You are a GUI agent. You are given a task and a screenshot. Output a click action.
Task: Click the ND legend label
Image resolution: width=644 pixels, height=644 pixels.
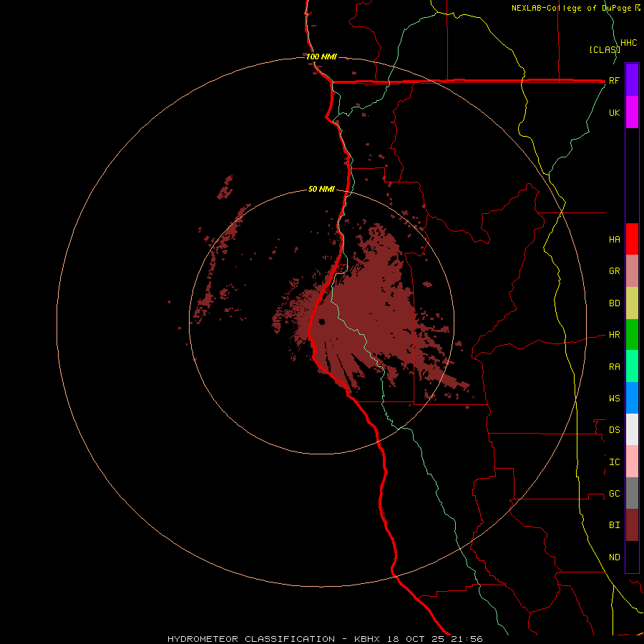click(614, 557)
